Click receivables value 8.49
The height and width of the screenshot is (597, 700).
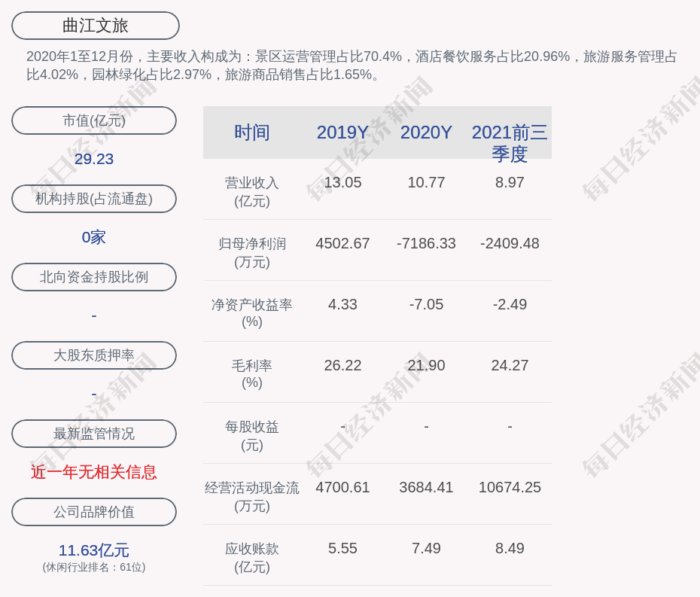tap(510, 548)
